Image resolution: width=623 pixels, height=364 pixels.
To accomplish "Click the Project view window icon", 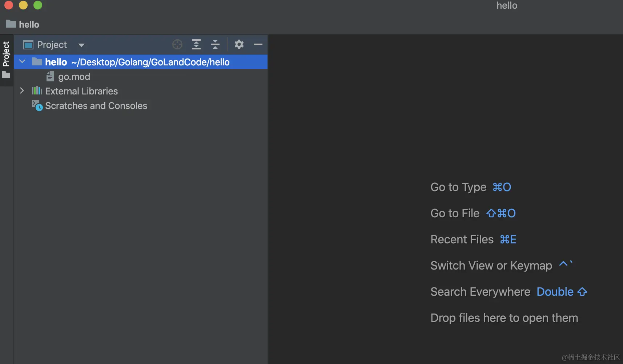I will pos(28,45).
